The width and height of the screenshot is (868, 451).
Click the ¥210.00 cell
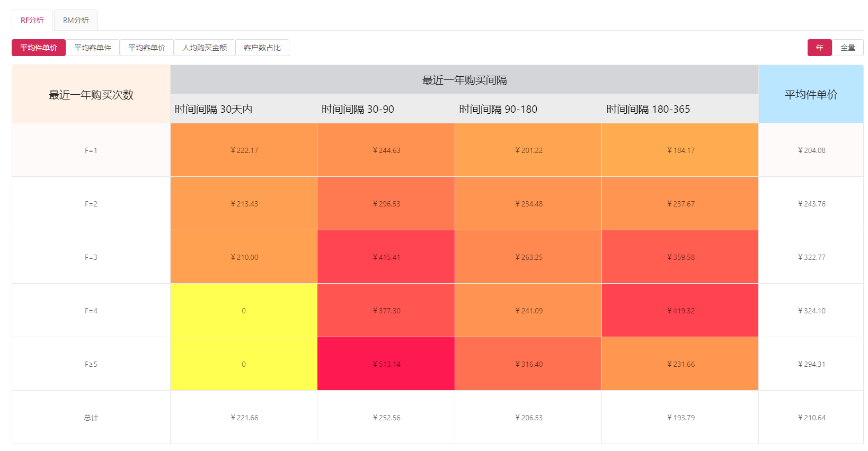(244, 257)
